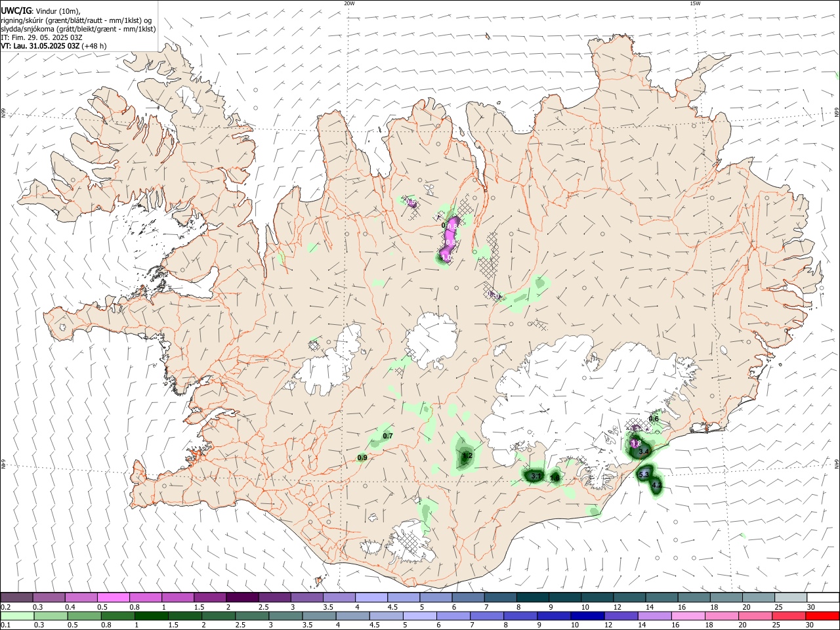Click the '3.4' precipitation value on map
This screenshot has width=840, height=630.
[x=644, y=452]
